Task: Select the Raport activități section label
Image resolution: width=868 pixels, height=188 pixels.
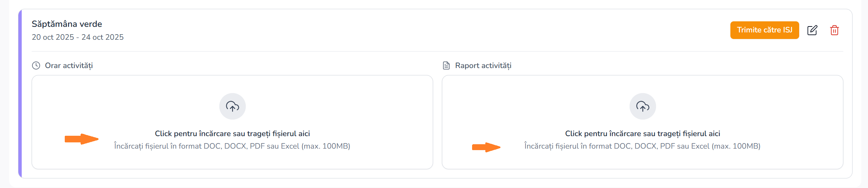Action: (483, 65)
